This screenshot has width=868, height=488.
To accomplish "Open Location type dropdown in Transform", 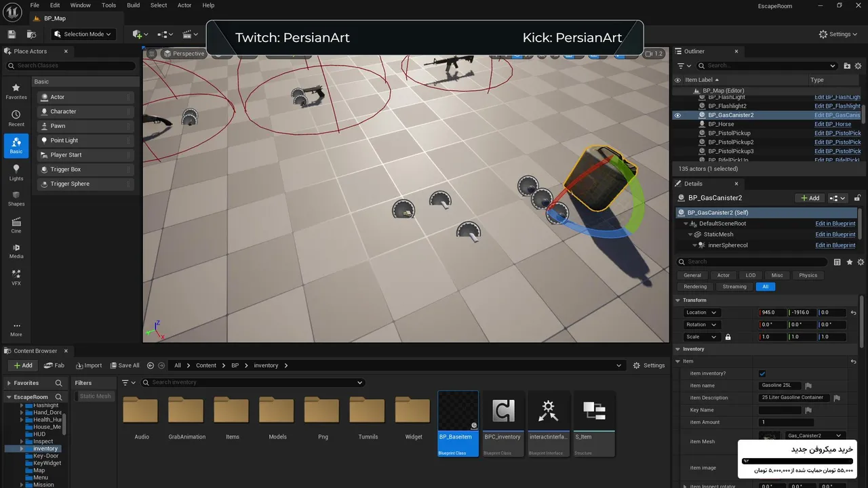I will 702,312.
